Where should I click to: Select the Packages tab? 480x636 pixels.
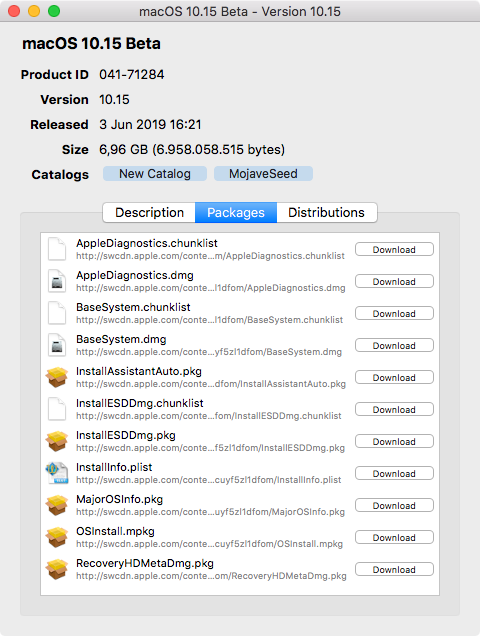(x=236, y=213)
